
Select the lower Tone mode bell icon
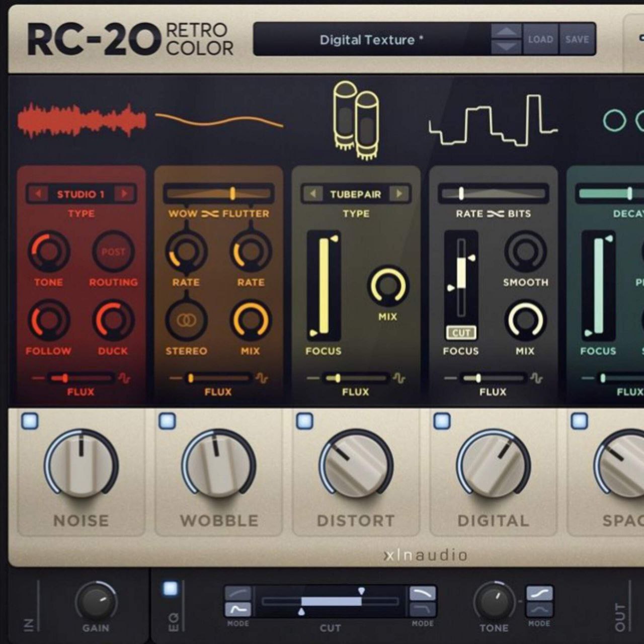[540, 609]
